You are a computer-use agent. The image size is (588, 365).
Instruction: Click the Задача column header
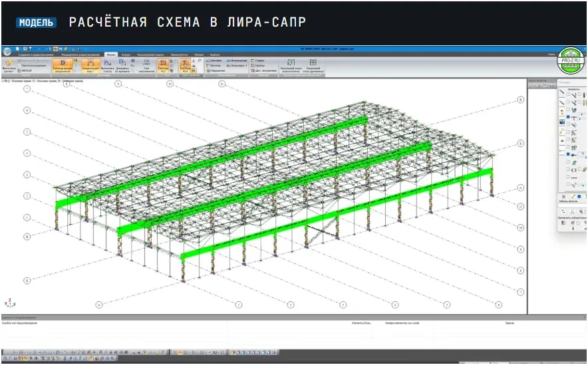tap(510, 322)
